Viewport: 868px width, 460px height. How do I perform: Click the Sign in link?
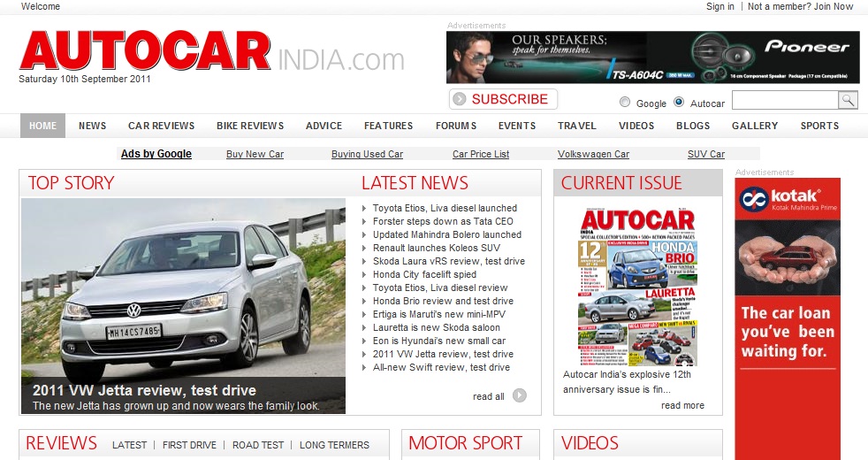(x=720, y=7)
